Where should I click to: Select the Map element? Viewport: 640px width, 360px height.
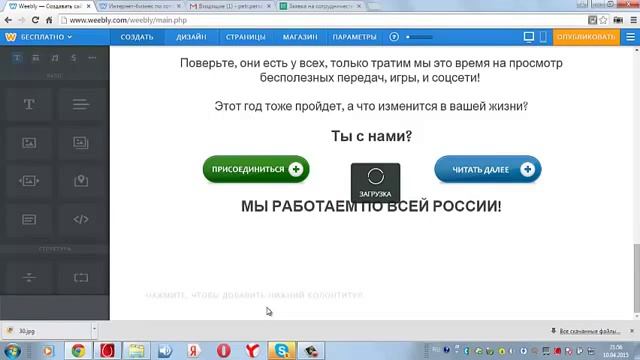(81, 181)
